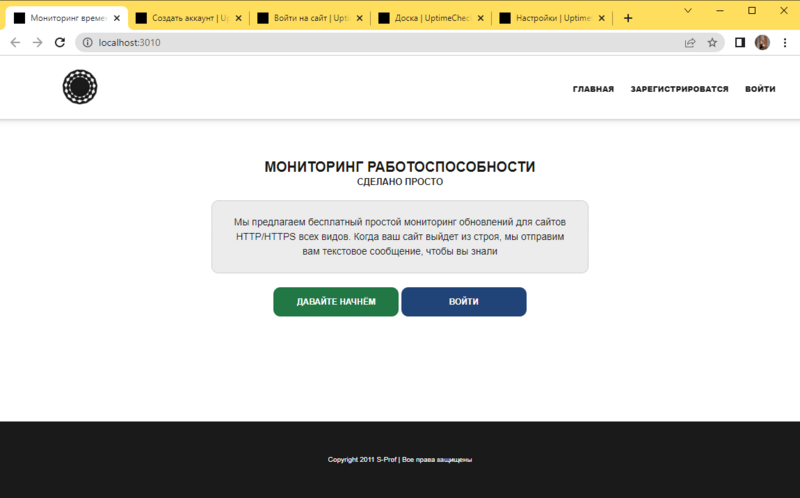Open tab search chevron
The image size is (800, 498).
click(688, 11)
